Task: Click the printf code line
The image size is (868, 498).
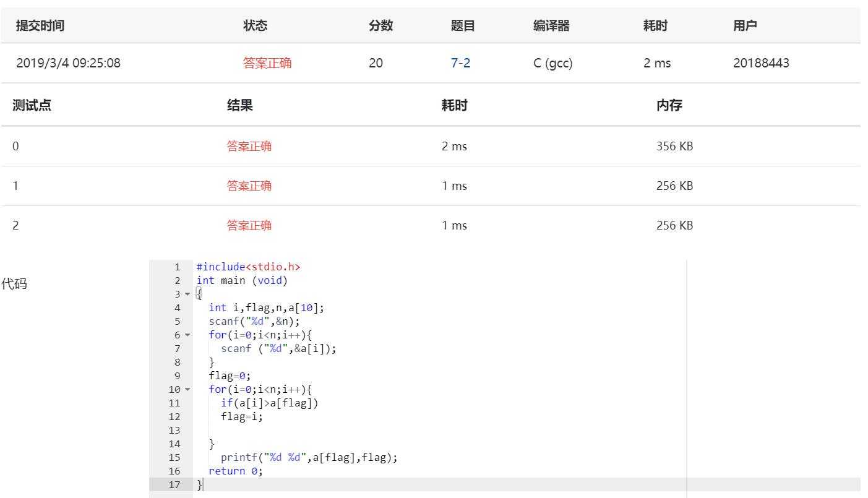Action: (x=309, y=457)
